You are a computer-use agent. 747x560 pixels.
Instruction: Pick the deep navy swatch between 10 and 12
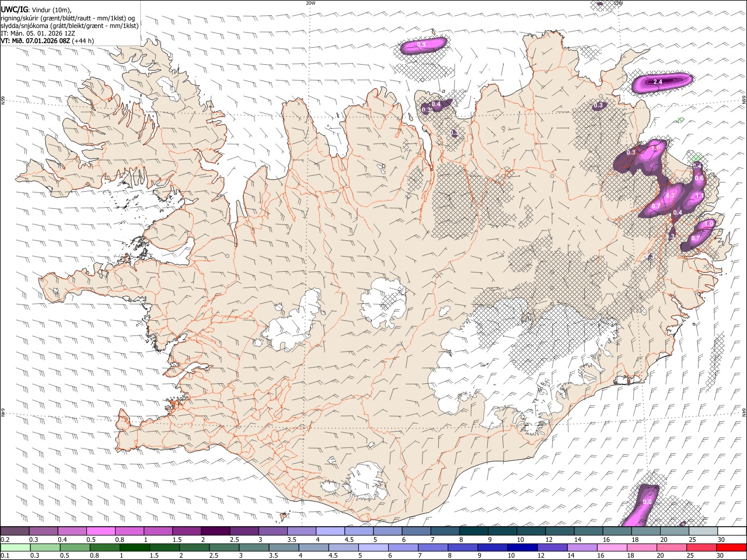(522, 547)
